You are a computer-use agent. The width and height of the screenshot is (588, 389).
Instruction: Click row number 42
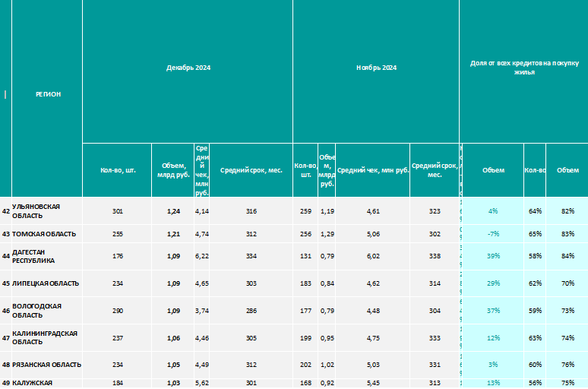coord(5,211)
